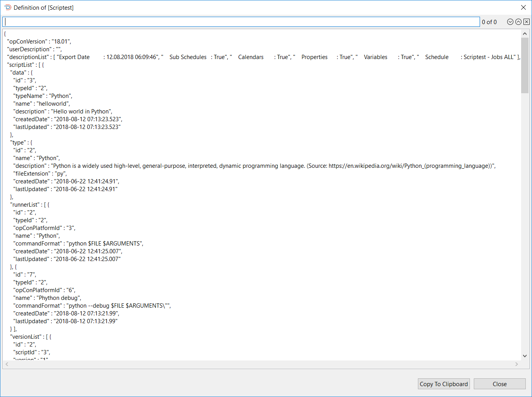The image size is (532, 397).
Task: Click the vertical scrollbar thumb
Action: (525, 65)
